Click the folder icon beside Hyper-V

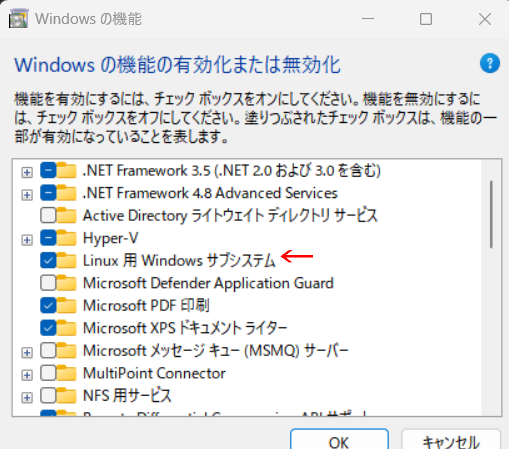pos(66,238)
